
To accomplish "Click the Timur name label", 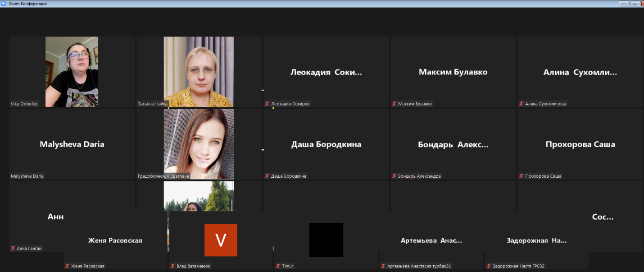I will tap(287, 266).
